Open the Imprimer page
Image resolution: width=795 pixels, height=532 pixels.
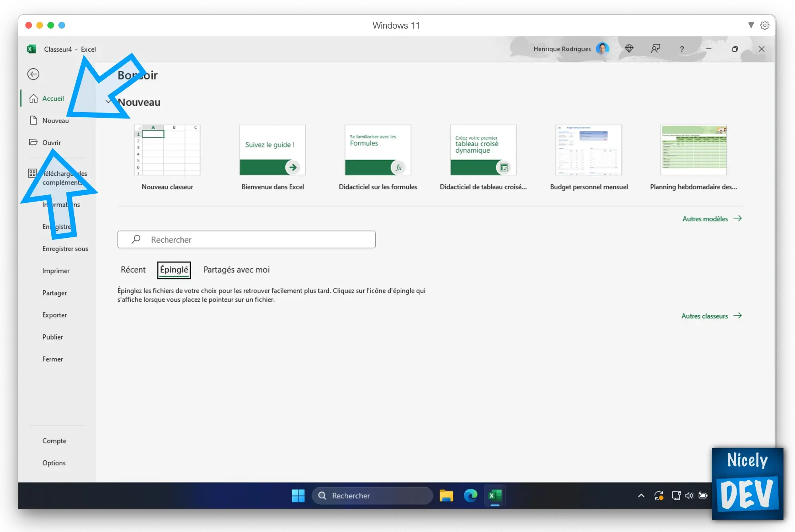click(x=56, y=271)
